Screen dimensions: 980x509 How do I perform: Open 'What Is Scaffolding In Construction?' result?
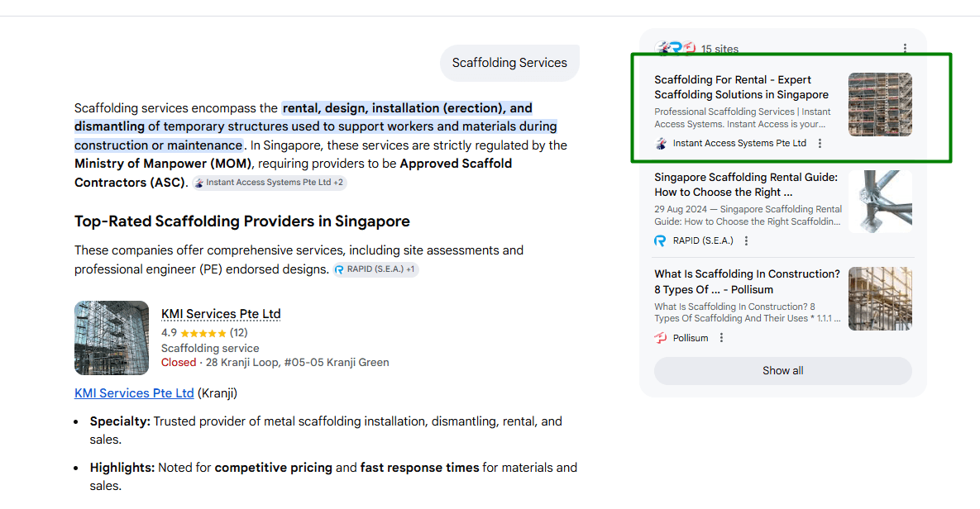(746, 282)
